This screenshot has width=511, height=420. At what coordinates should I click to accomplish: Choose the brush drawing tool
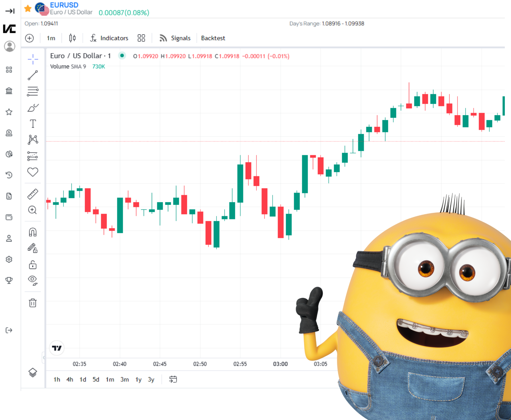click(33, 108)
